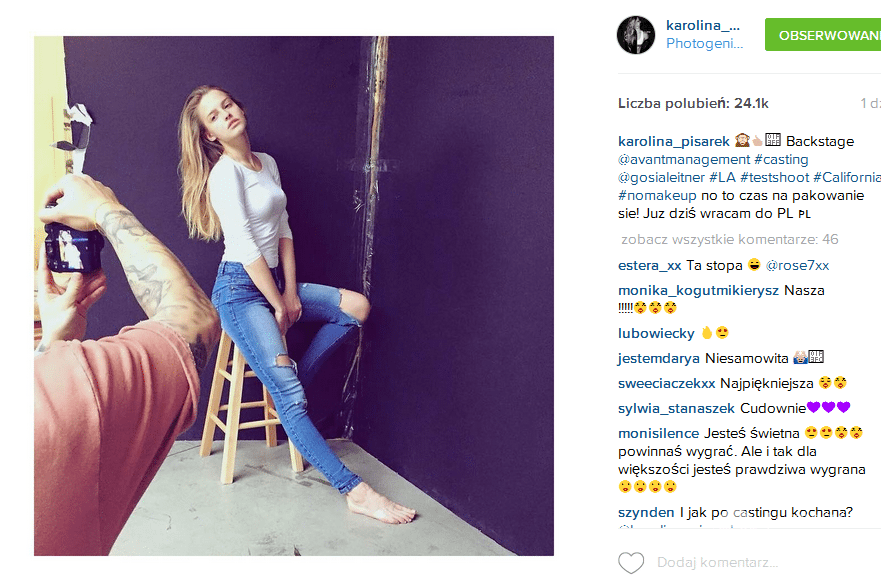
Task: Open the Photogeni... location link
Action: tap(705, 44)
